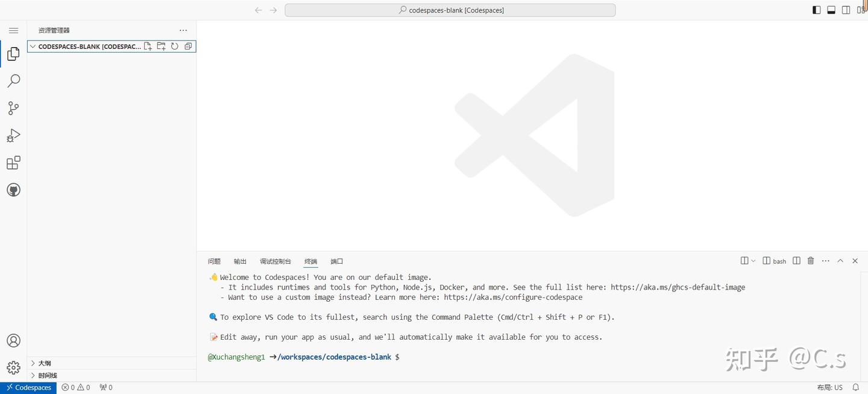Image resolution: width=868 pixels, height=394 pixels.
Task: Kill the active terminal with trash icon
Action: (x=810, y=260)
